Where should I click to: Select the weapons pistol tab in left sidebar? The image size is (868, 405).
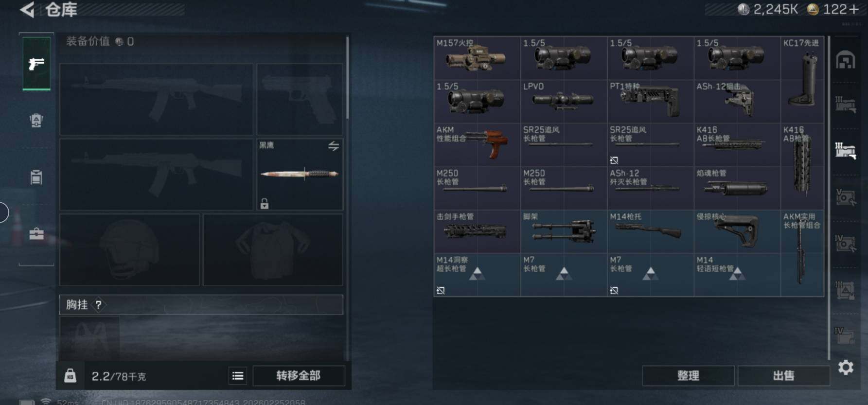point(36,64)
